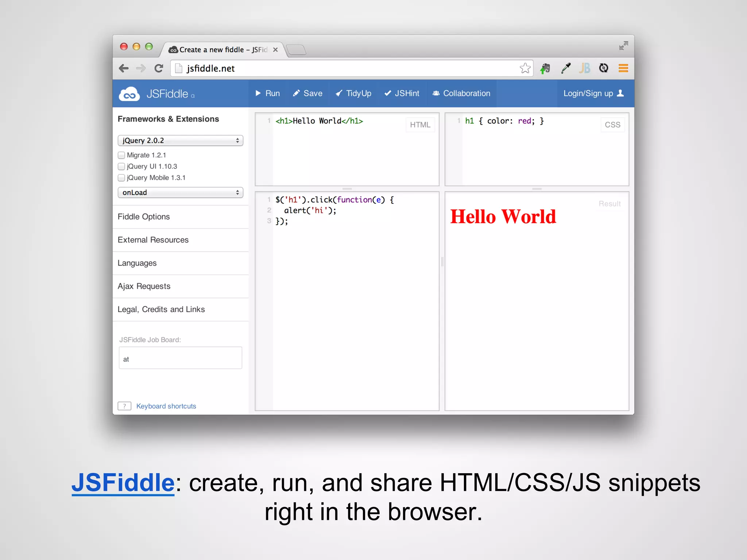The width and height of the screenshot is (747, 560).
Task: Click the Result panel label
Action: coord(609,204)
